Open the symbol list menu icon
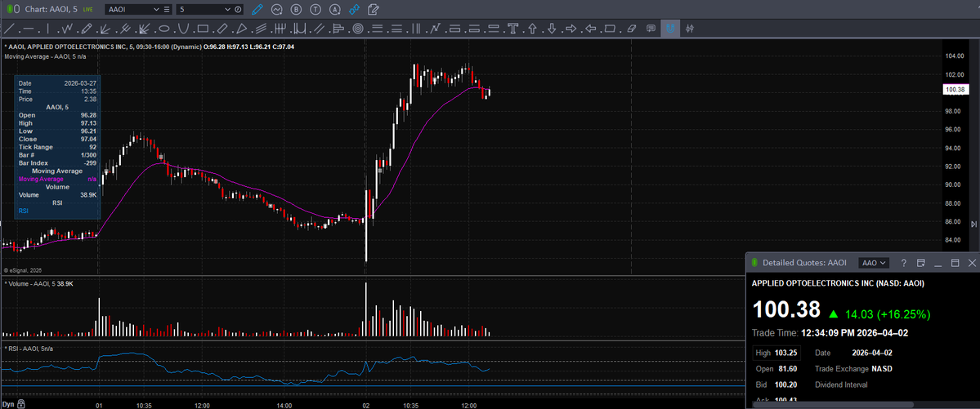The image size is (980, 409). click(x=166, y=10)
